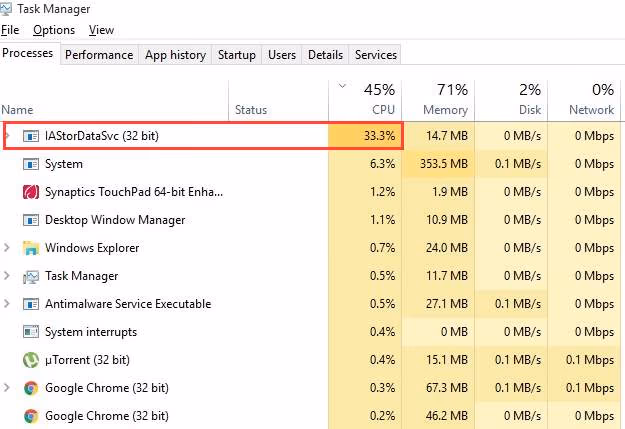Image resolution: width=625 pixels, height=429 pixels.
Task: Click the µTorrent green icon
Action: (31, 360)
